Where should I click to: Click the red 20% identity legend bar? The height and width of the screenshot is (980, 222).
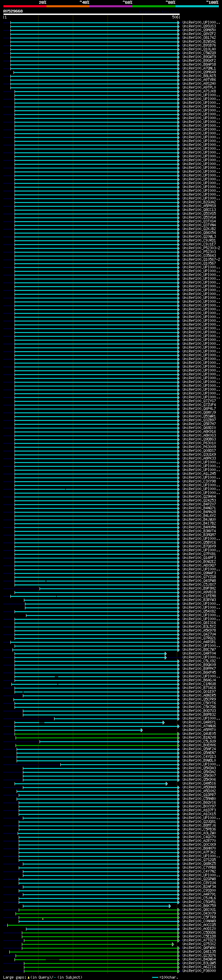point(25,6)
